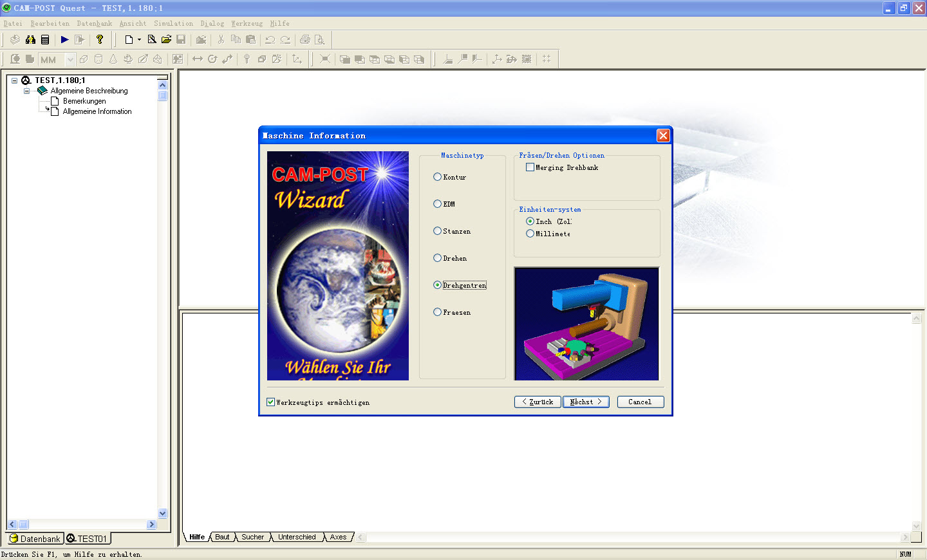Click the open folder icon
Image resolution: width=927 pixels, height=560 pixels.
(x=166, y=39)
